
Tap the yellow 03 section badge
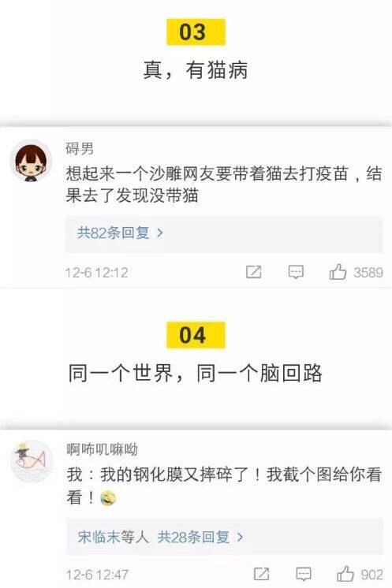[x=196, y=32]
